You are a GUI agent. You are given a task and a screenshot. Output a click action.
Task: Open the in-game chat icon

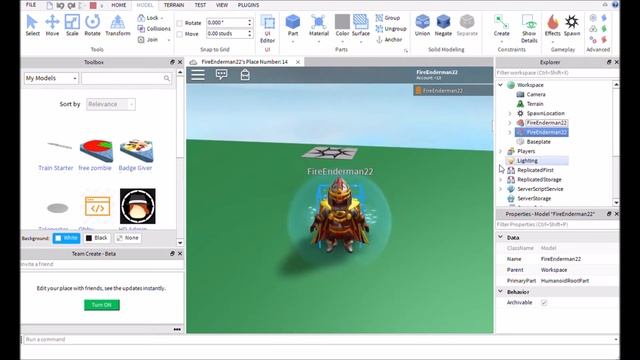222,75
